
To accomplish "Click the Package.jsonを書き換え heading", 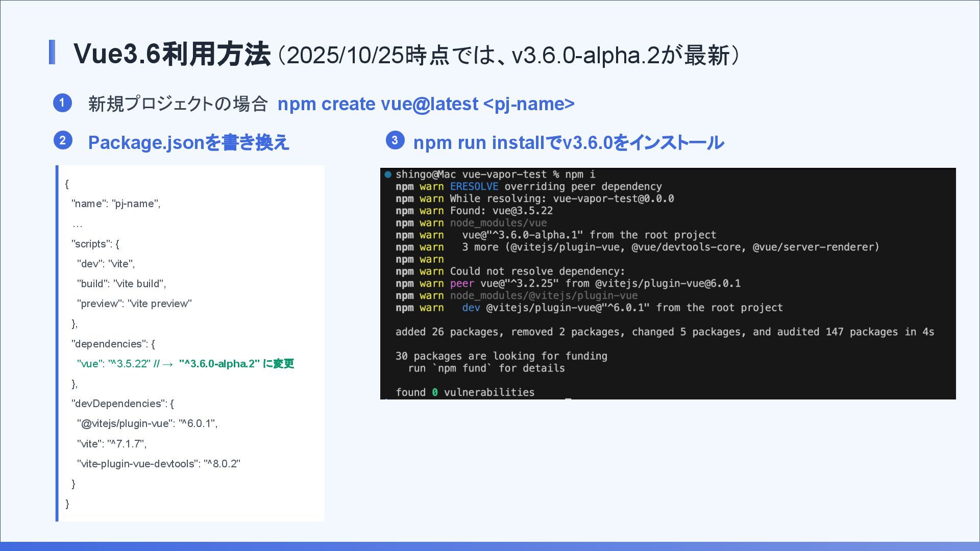I will [x=188, y=142].
